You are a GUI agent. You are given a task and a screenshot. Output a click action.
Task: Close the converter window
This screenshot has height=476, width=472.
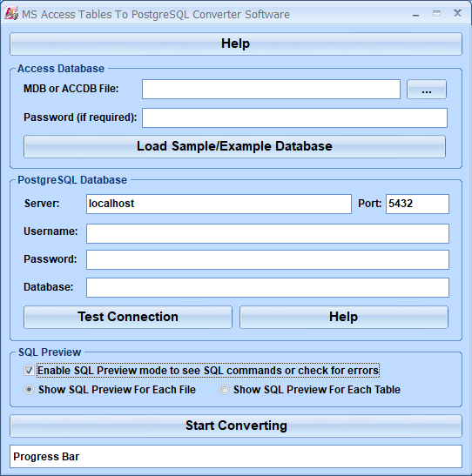click(457, 13)
